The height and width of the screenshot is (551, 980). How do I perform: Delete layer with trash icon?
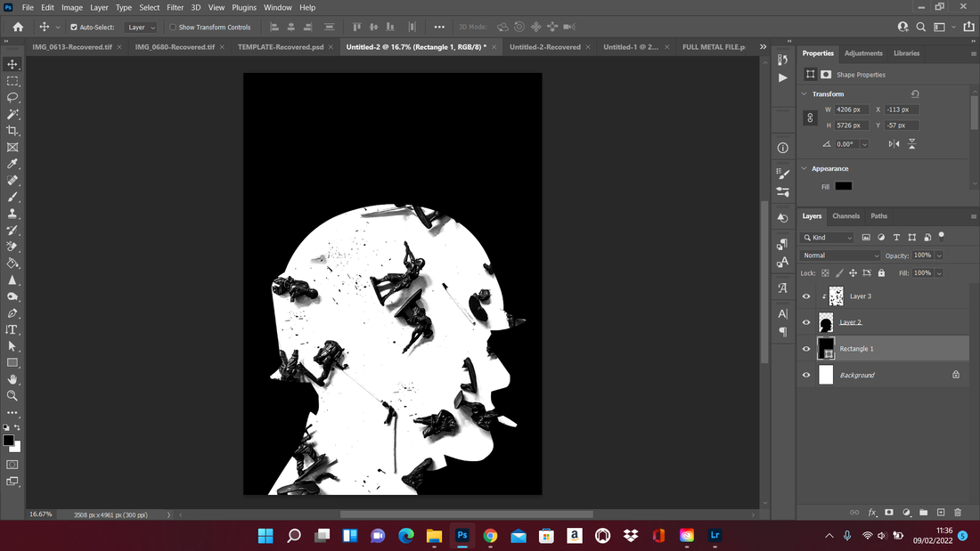[x=958, y=512]
